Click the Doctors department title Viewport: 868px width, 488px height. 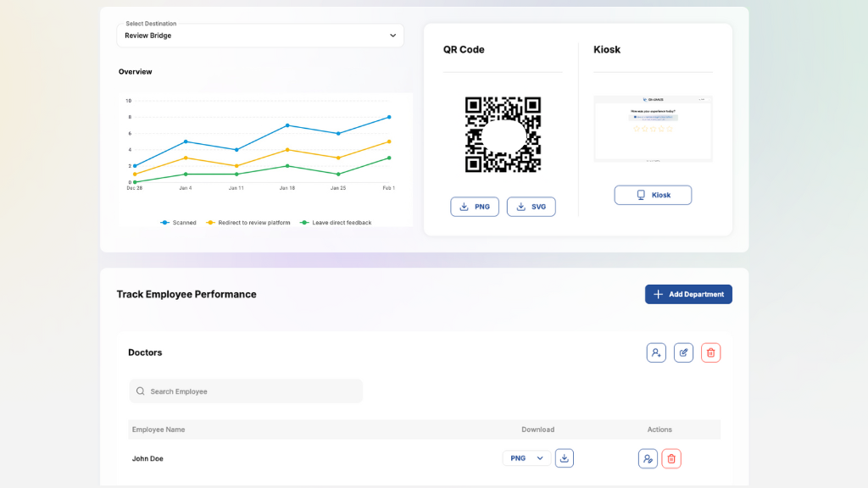tap(145, 352)
